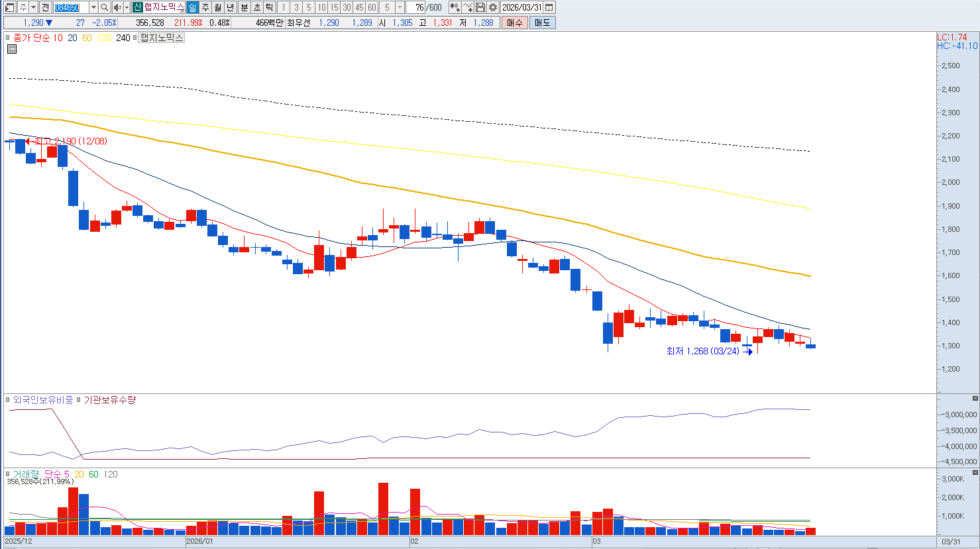Select the 일 daily period toggle
The height and width of the screenshot is (549, 980).
(x=192, y=7)
